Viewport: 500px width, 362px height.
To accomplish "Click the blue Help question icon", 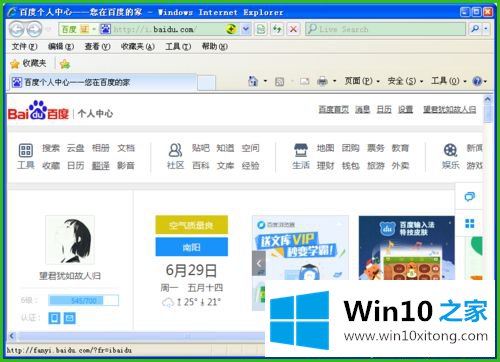I will (477, 81).
